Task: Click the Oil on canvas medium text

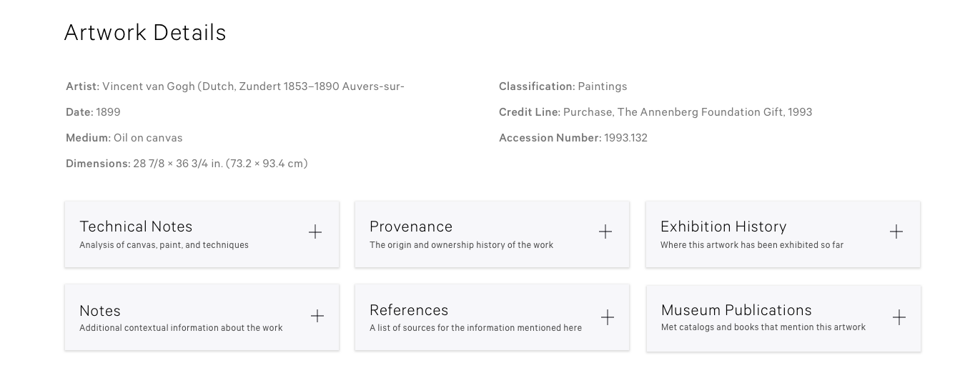Action: (x=148, y=138)
